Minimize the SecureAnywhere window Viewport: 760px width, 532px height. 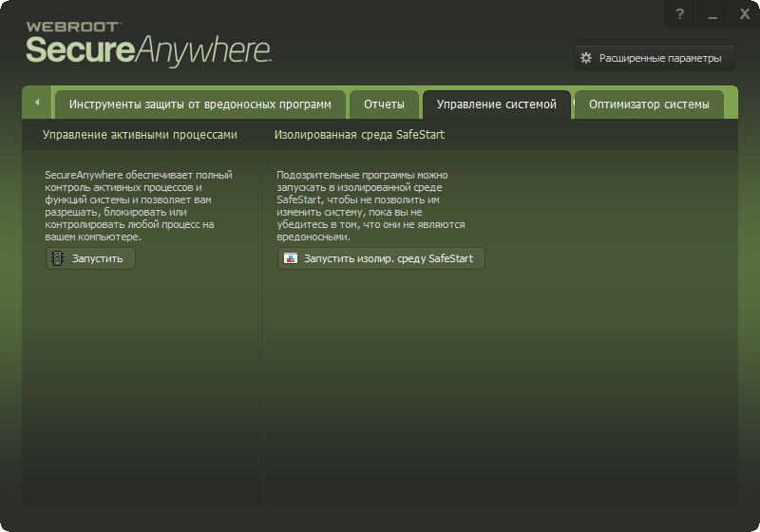click(712, 14)
